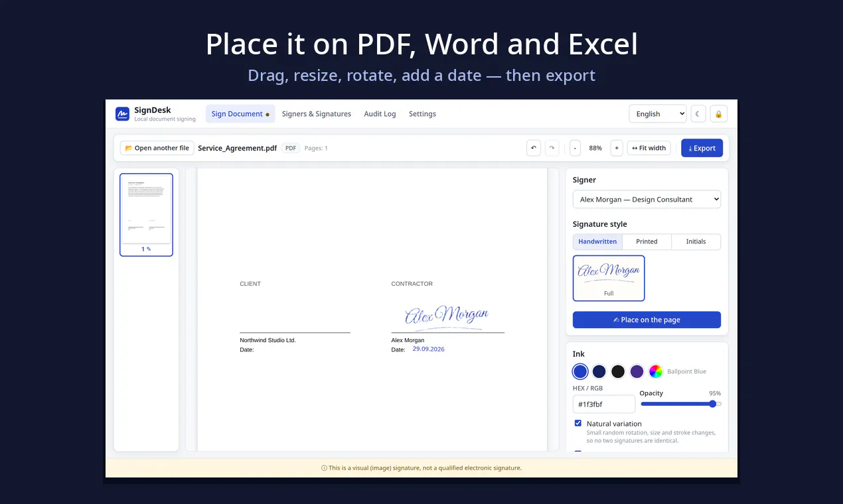Viewport: 843px width, 504px height.
Task: Click the Northwind Studio Ltd. text
Action: tap(268, 340)
